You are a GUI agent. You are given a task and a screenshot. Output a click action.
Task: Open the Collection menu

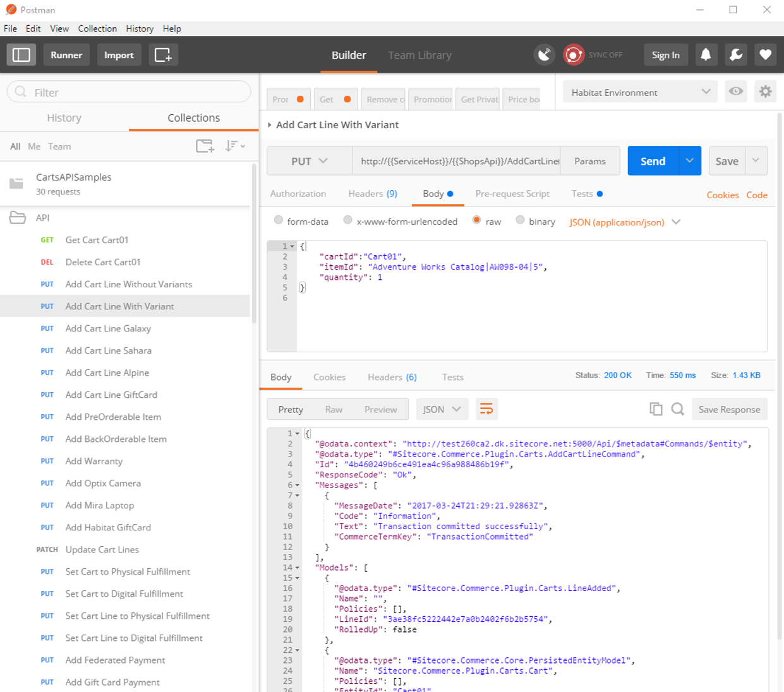[x=97, y=28]
